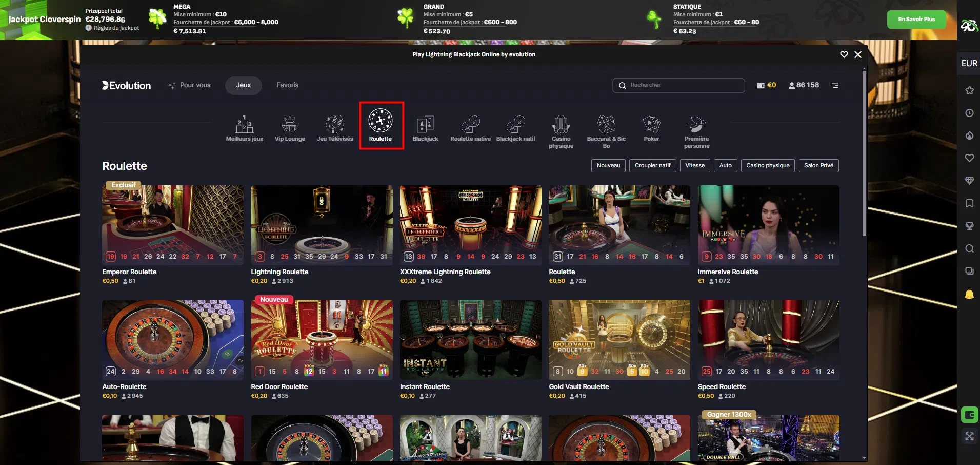
Task: Open the Auto-Roulette game thumbnail
Action: pyautogui.click(x=173, y=340)
